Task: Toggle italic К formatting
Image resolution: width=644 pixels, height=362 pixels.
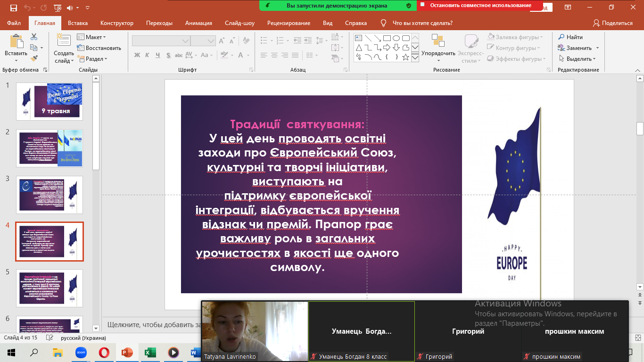Action: [x=148, y=55]
